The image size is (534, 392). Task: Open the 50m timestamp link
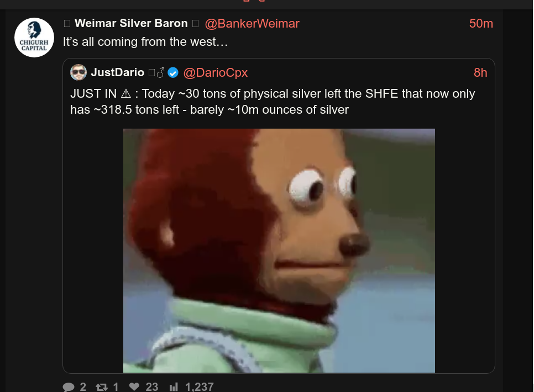(481, 24)
